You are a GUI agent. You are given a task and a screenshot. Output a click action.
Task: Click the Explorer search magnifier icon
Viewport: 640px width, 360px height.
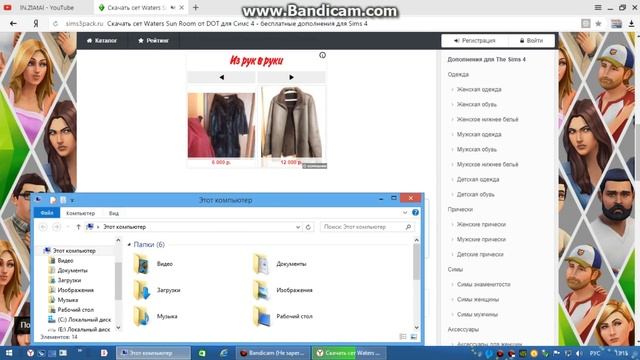tap(408, 227)
